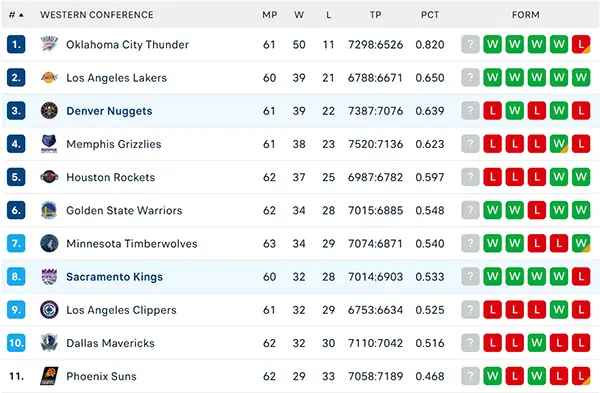Sort standings by PCT column header
600x393 pixels.
click(x=430, y=15)
